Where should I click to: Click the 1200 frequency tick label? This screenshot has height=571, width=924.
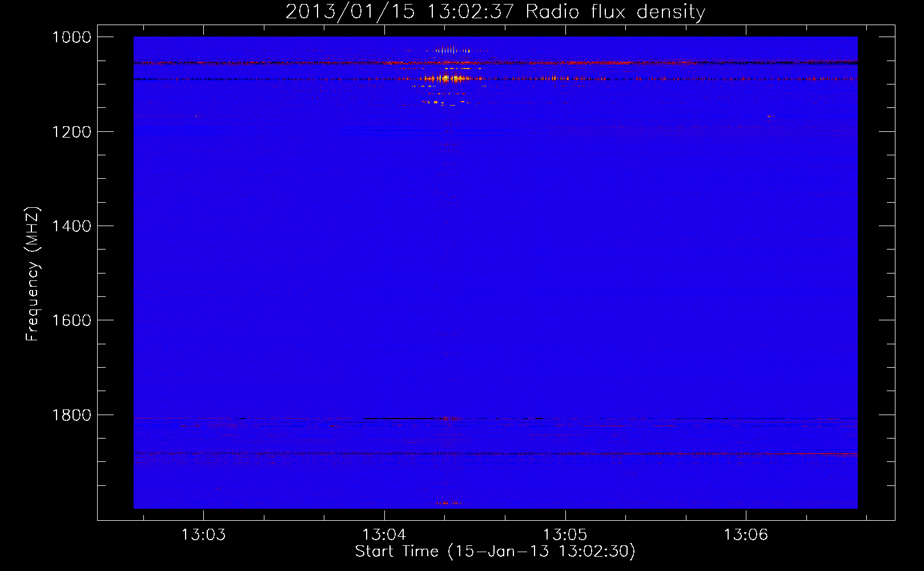(x=71, y=132)
